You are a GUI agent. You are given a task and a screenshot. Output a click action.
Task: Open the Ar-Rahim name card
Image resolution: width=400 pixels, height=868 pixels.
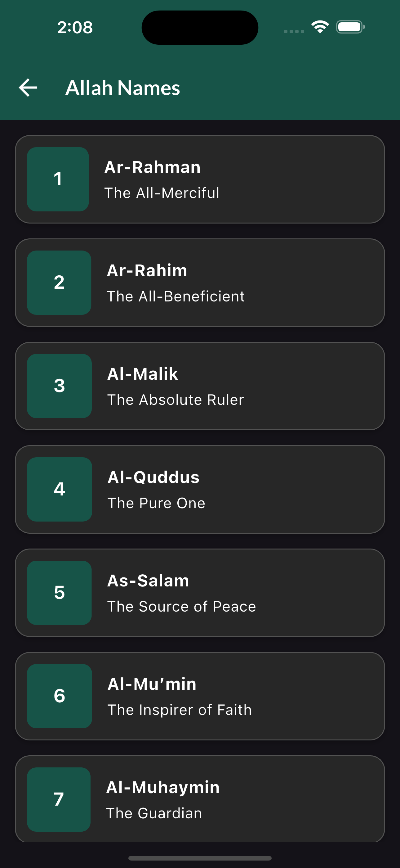[x=200, y=283]
